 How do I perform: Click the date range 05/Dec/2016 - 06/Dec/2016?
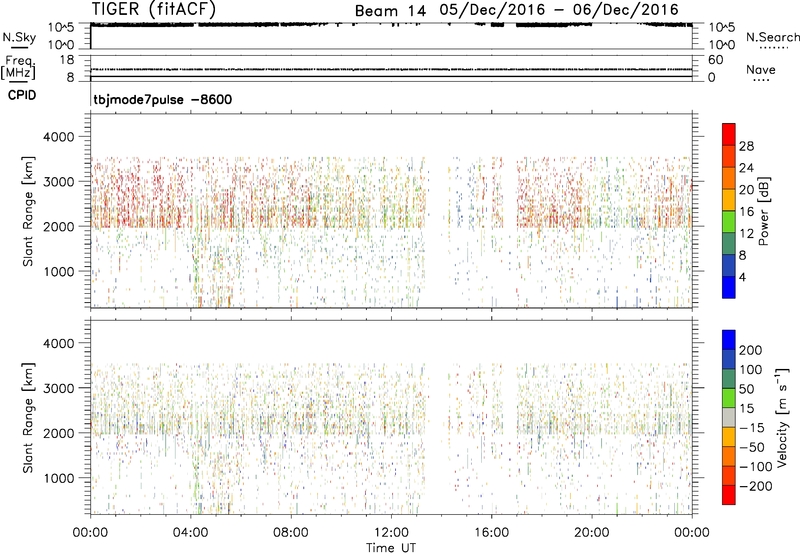(559, 10)
